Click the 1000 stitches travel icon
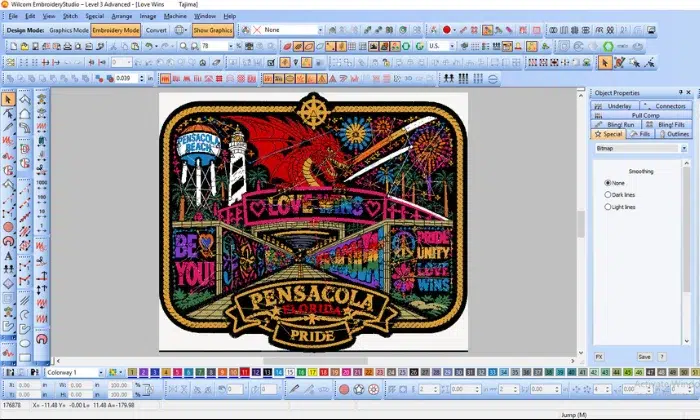Image resolution: width=700 pixels, height=420 pixels. pyautogui.click(x=42, y=184)
